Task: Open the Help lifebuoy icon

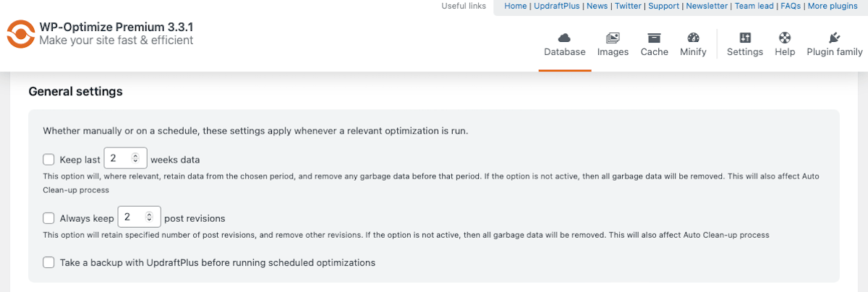Action: 785,38
